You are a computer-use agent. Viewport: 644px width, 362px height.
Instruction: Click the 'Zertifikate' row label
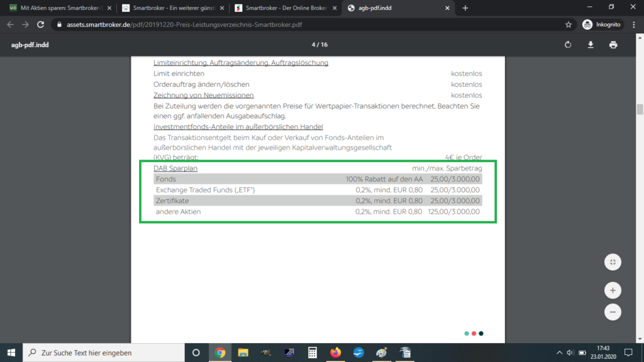[172, 200]
